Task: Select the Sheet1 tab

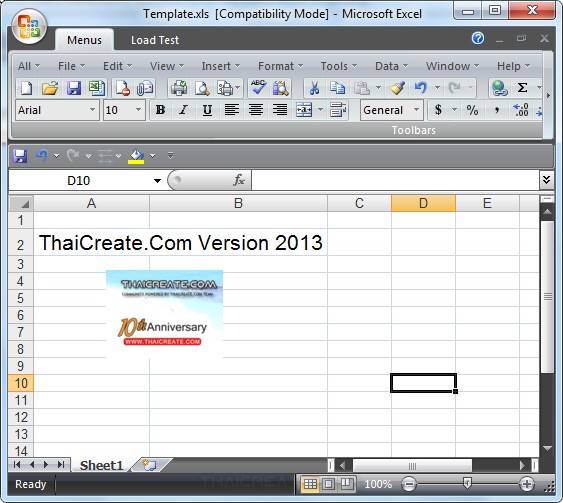Action: point(102,465)
